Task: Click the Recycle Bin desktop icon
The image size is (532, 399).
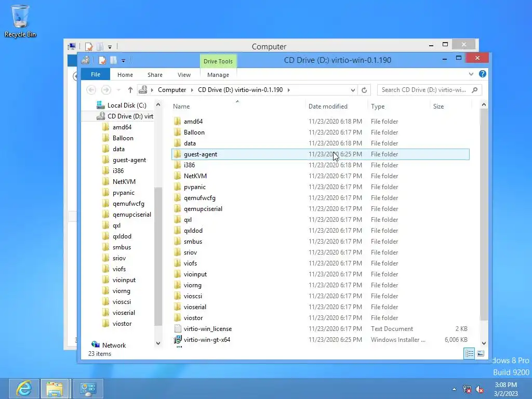Action: click(x=20, y=21)
